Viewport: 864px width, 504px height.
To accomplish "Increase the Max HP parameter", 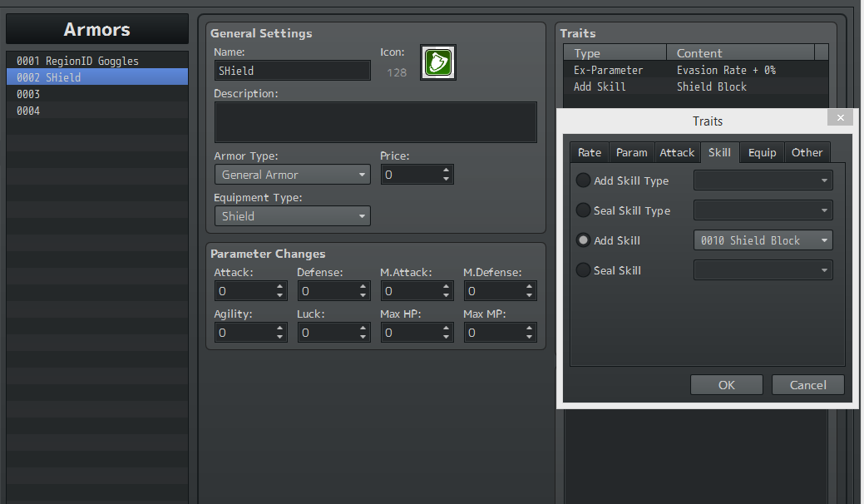I will pyautogui.click(x=446, y=328).
